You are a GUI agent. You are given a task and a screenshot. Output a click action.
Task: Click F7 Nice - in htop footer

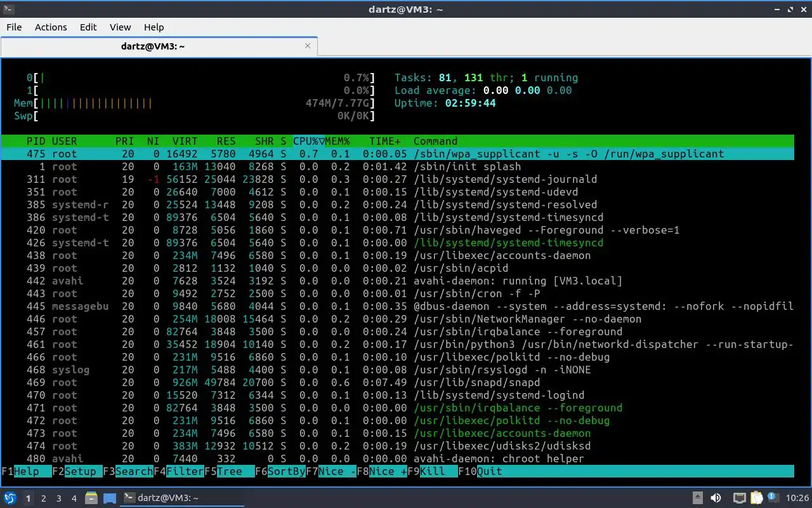(x=331, y=471)
